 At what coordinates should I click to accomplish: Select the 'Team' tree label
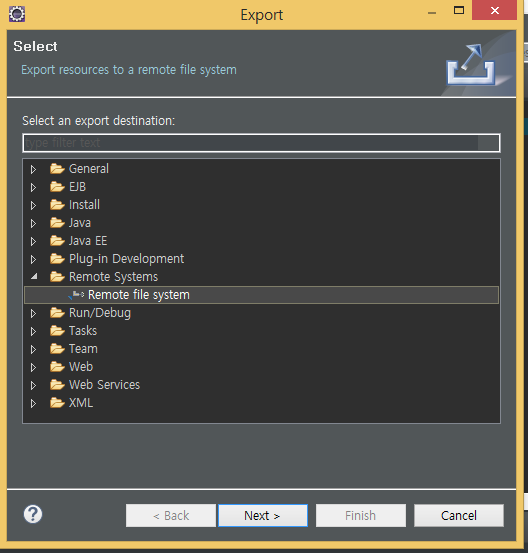(83, 348)
